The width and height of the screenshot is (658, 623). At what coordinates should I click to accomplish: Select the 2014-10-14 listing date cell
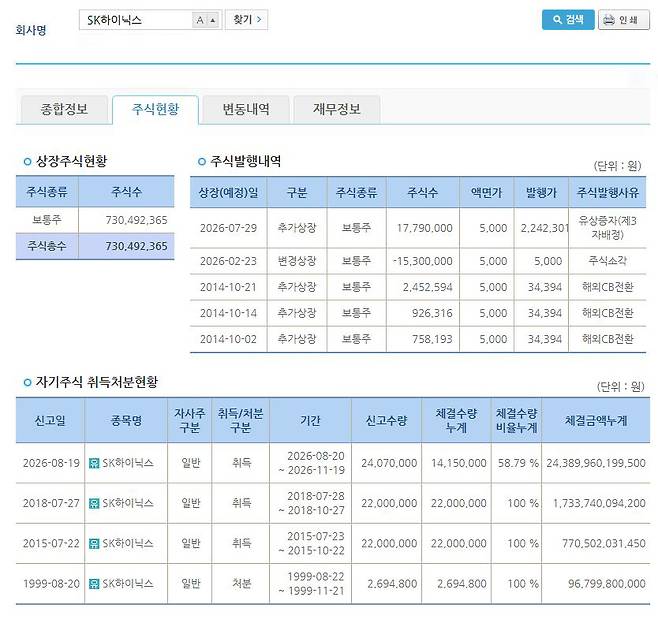point(228,313)
